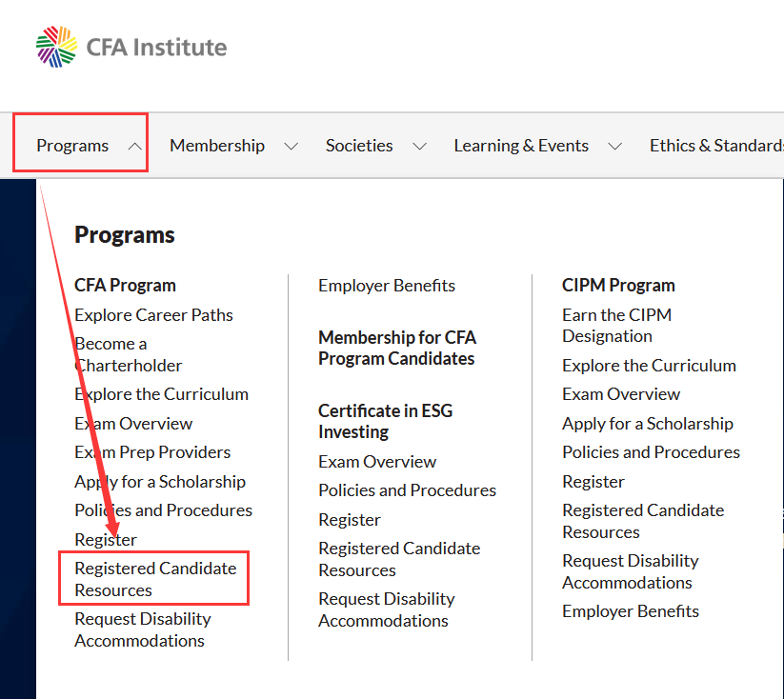Open the CIPM Program heading link
784x699 pixels.
(618, 285)
